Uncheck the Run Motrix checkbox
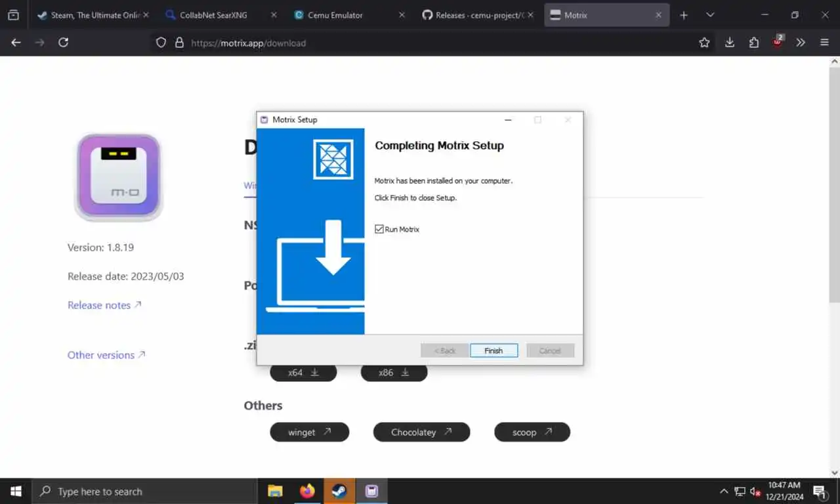 [379, 229]
